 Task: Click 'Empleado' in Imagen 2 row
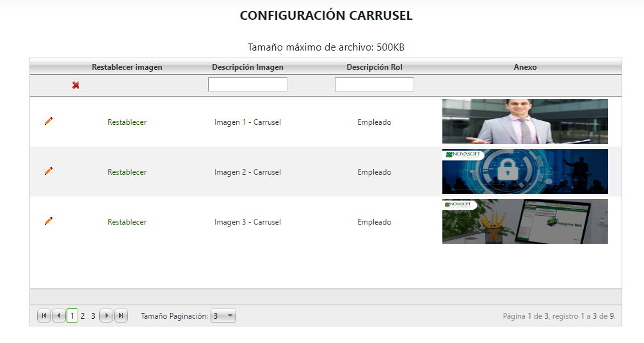[x=374, y=172]
